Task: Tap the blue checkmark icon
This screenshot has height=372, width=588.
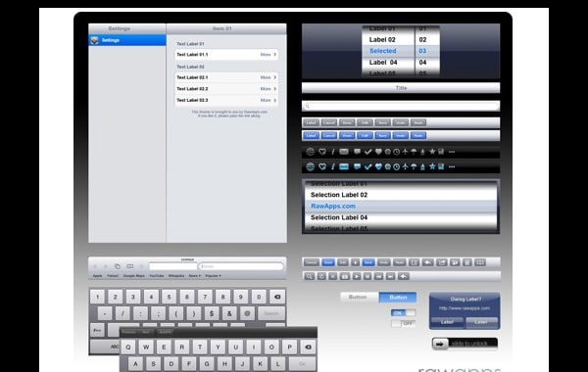Action: [x=367, y=166]
